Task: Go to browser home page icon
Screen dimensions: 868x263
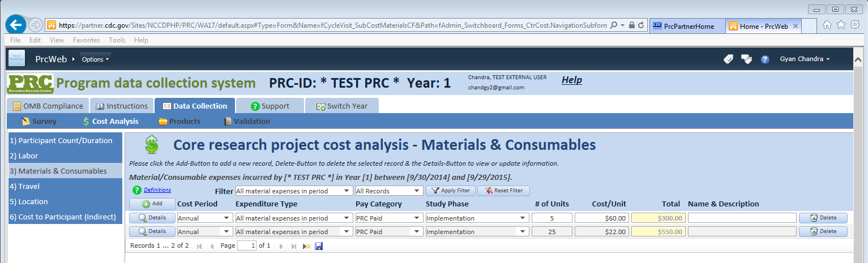Action: coord(827,25)
